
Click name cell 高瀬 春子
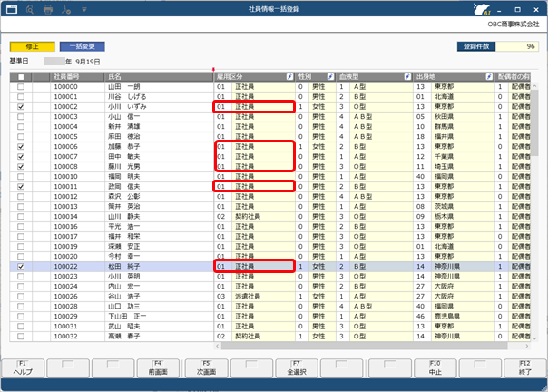159,337
